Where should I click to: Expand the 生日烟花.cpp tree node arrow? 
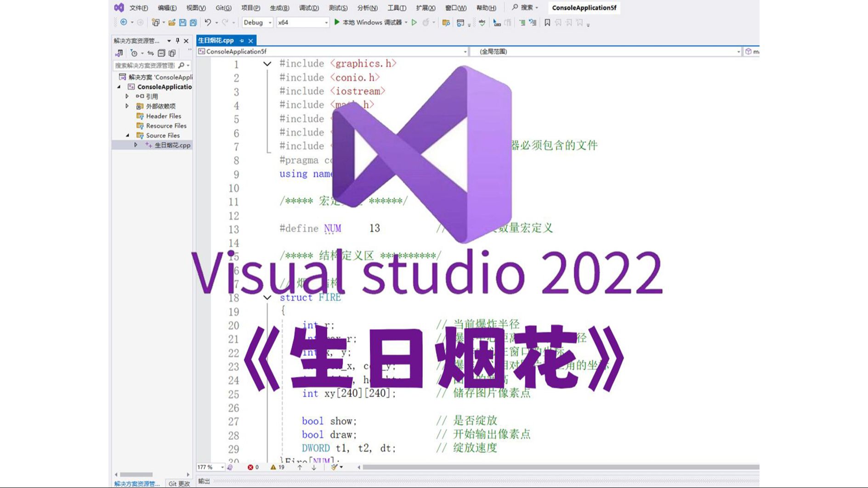pos(136,145)
